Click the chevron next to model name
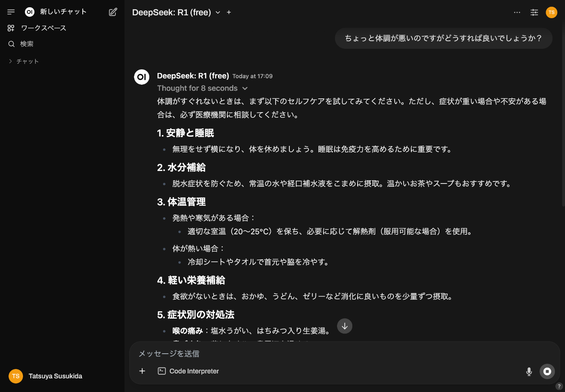The image size is (565, 392). (218, 13)
